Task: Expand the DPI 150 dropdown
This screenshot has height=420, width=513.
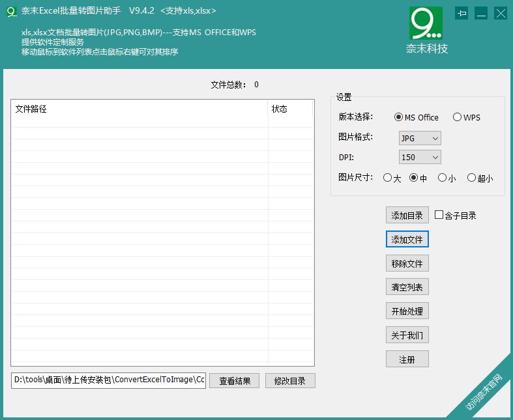Action: point(420,157)
